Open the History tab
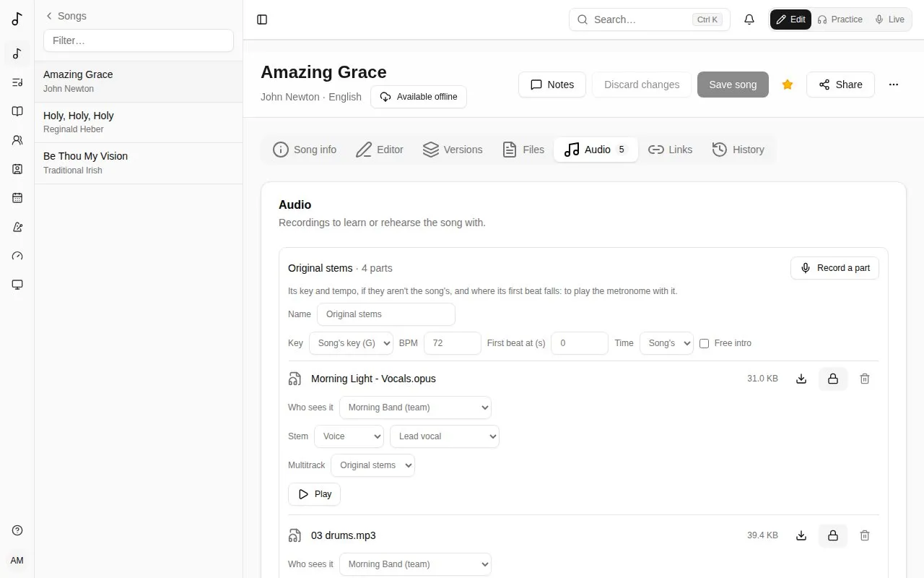 tap(738, 150)
